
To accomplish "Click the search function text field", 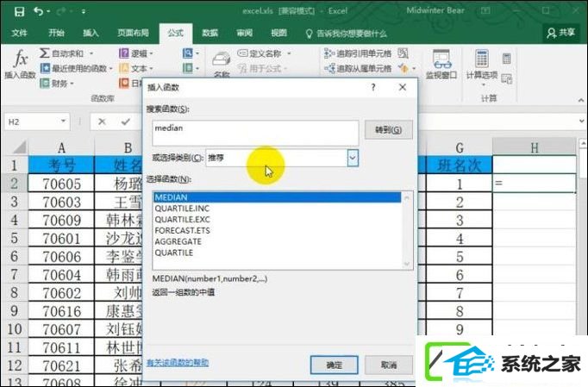I will [x=255, y=133].
